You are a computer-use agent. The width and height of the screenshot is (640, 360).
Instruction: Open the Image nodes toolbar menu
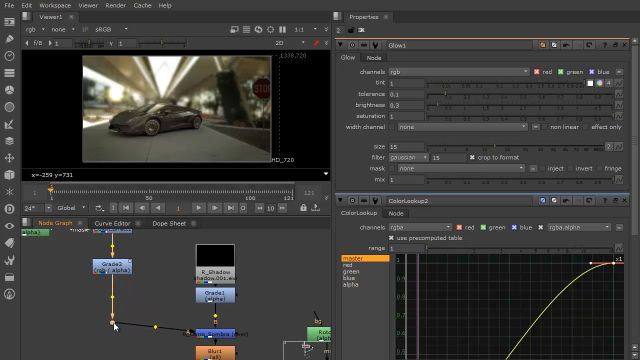pos(9,22)
